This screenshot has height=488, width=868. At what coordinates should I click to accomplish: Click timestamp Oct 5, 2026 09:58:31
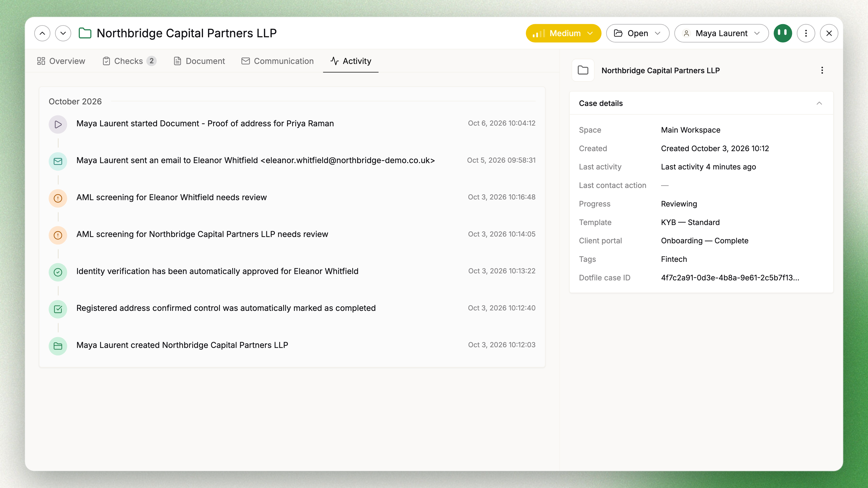(501, 160)
